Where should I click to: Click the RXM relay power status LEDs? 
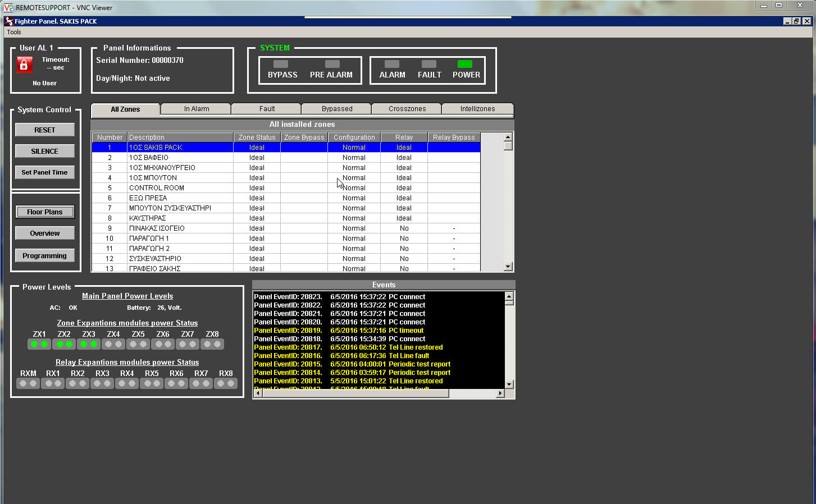click(x=28, y=383)
